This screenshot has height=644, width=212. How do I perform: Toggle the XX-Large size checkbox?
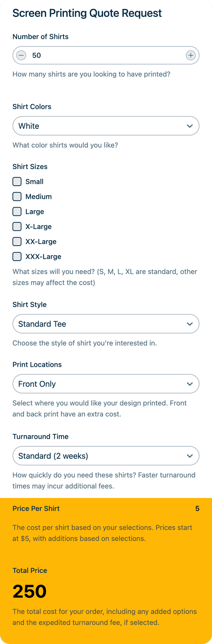tap(17, 241)
